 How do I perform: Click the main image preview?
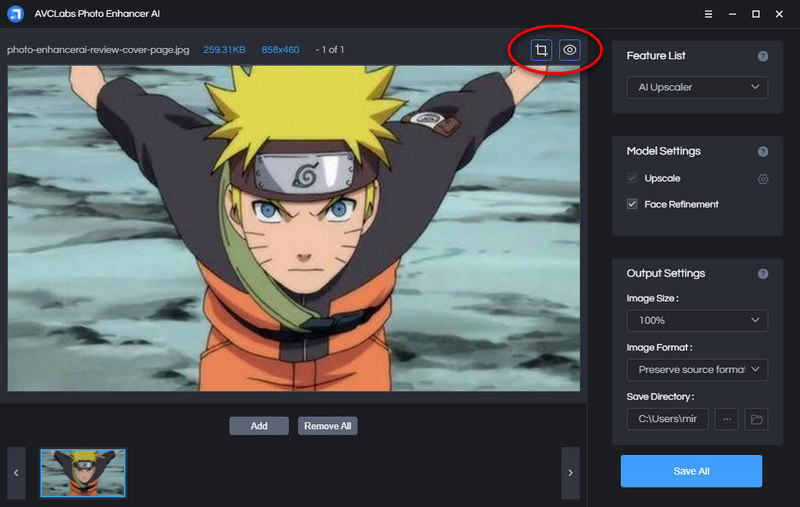coord(294,228)
